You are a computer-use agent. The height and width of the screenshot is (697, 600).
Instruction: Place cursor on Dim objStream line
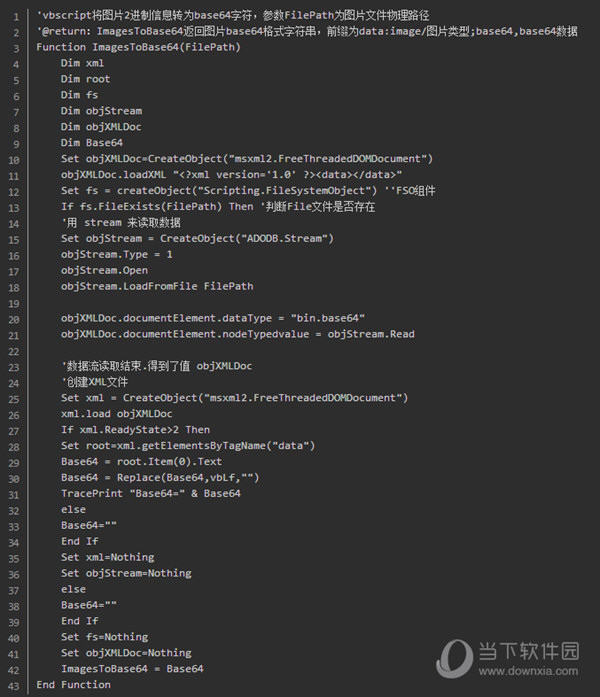point(101,111)
